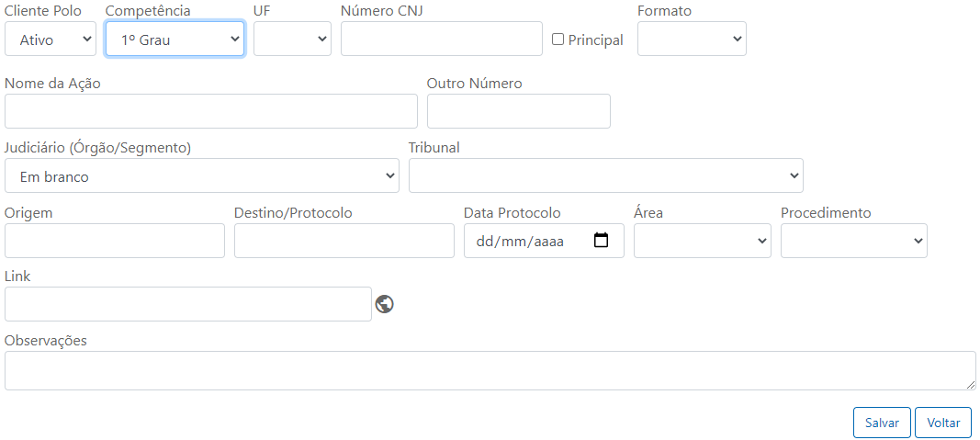980x440 pixels.
Task: Expand the Competência dropdown showing 1º Grau
Action: pos(175,39)
